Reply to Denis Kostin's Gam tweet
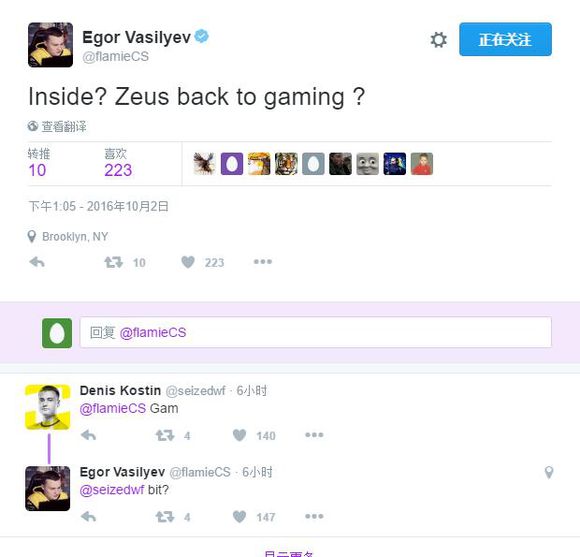The image size is (580, 557). click(x=88, y=435)
